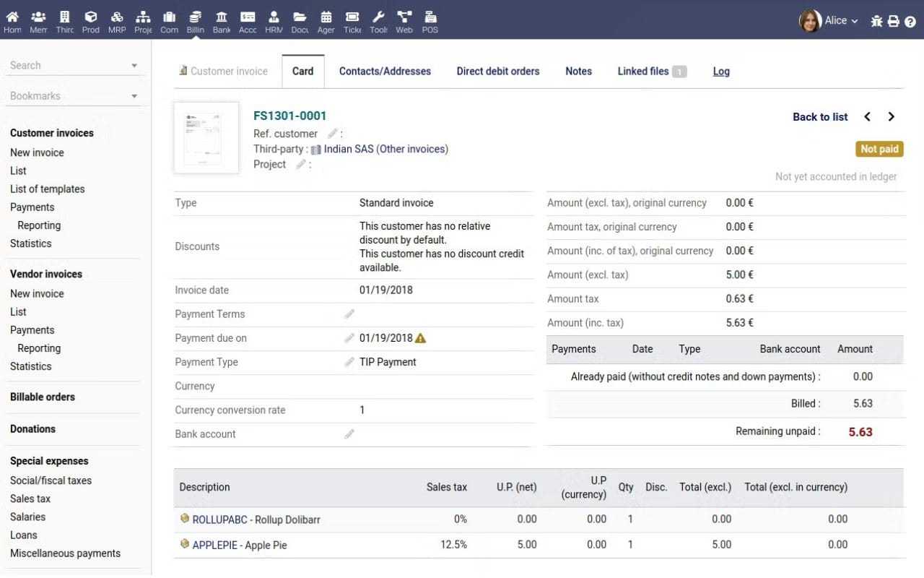Open the Agenda module
This screenshot has height=578, width=924.
tap(326, 21)
